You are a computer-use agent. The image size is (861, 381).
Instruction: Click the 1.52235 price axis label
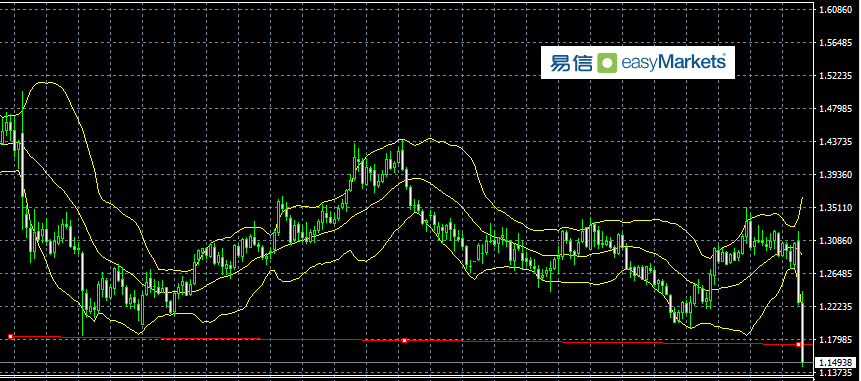[835, 76]
